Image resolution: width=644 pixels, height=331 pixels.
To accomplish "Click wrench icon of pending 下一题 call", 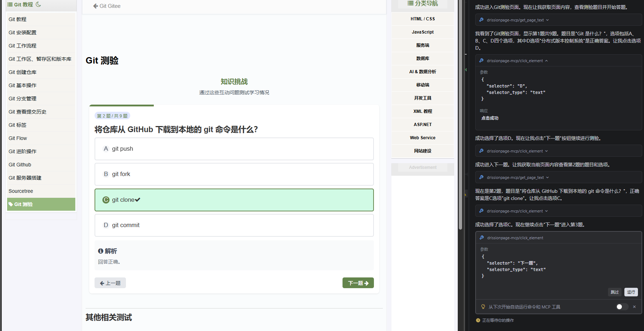I will 482,238.
